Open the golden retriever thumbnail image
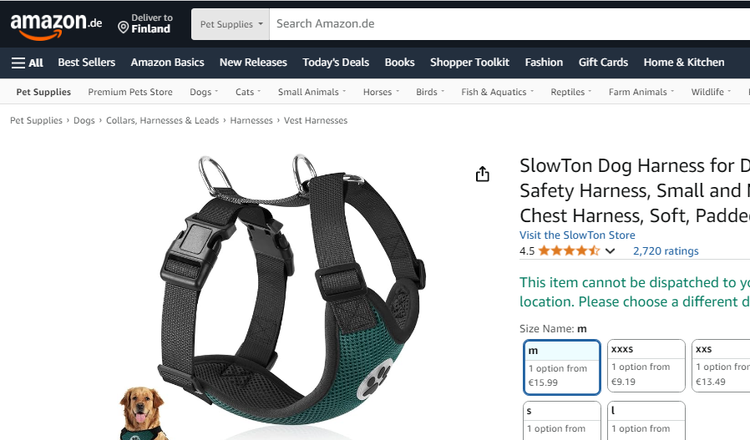This screenshot has height=440, width=750. tap(142, 413)
